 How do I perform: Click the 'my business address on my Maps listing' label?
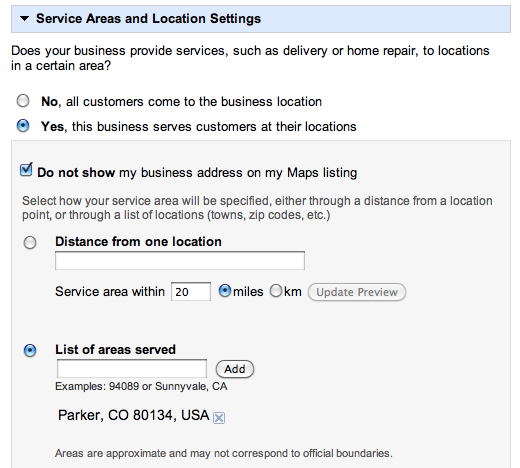point(238,173)
